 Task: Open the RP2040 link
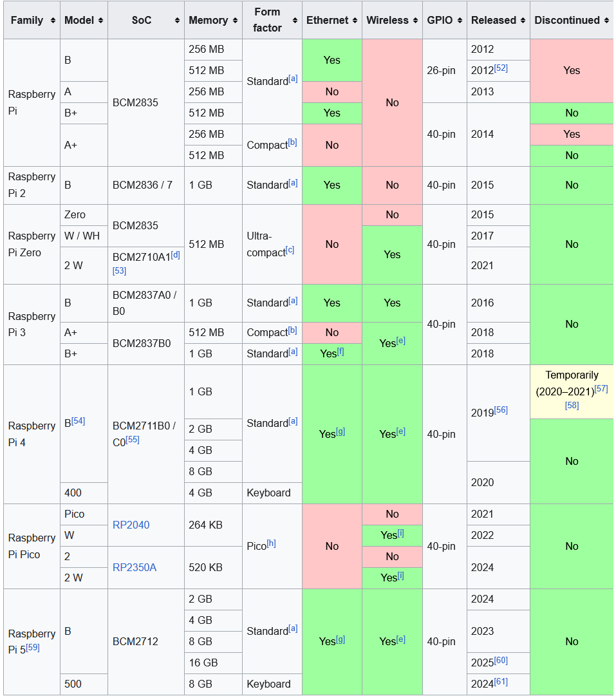coord(131,525)
